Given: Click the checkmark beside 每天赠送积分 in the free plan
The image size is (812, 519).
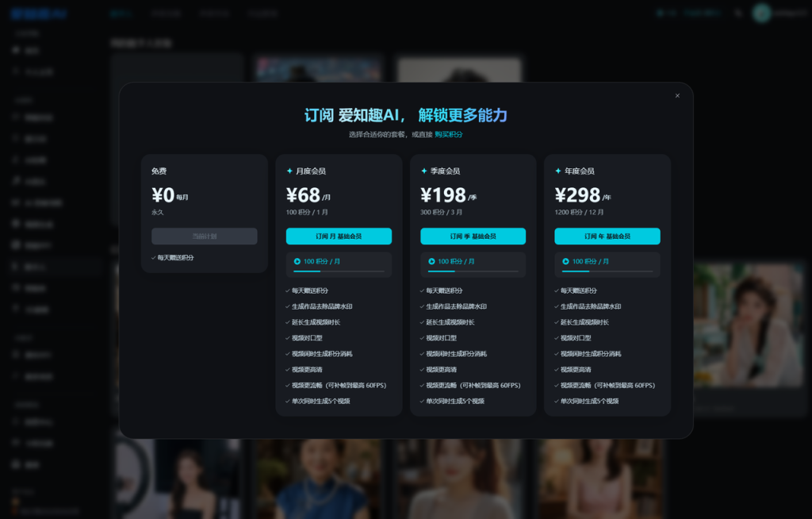Looking at the screenshot, I should (154, 258).
